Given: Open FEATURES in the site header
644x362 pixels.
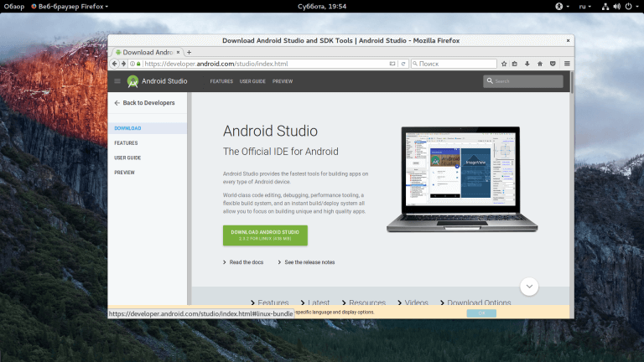Looking at the screenshot, I should [x=221, y=81].
